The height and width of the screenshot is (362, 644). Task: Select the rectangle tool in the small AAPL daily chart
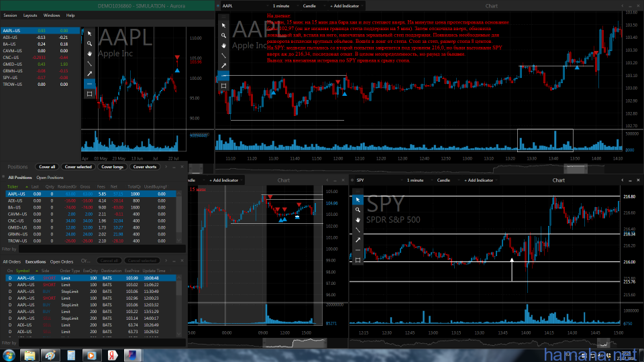(89, 94)
